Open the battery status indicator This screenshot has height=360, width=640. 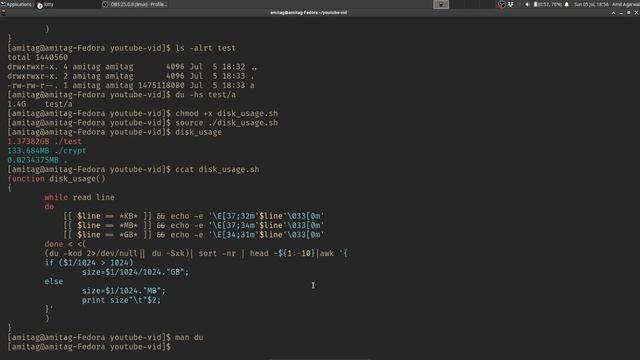pos(548,4)
